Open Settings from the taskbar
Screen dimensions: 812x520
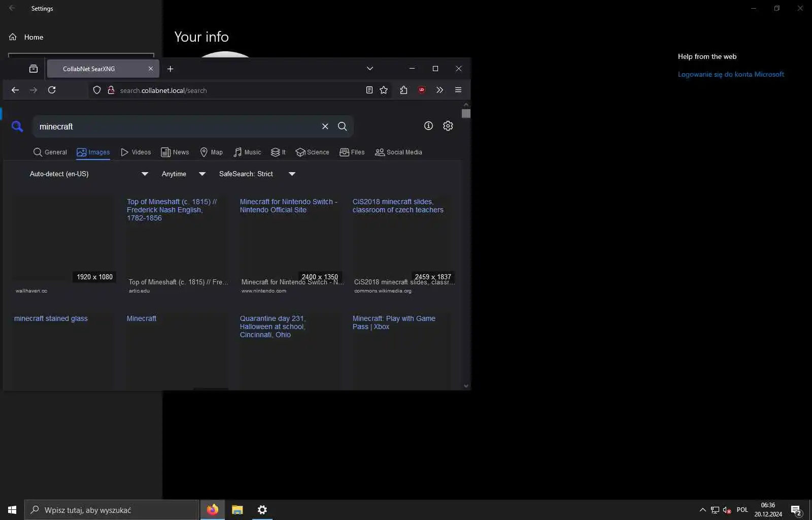(x=262, y=510)
